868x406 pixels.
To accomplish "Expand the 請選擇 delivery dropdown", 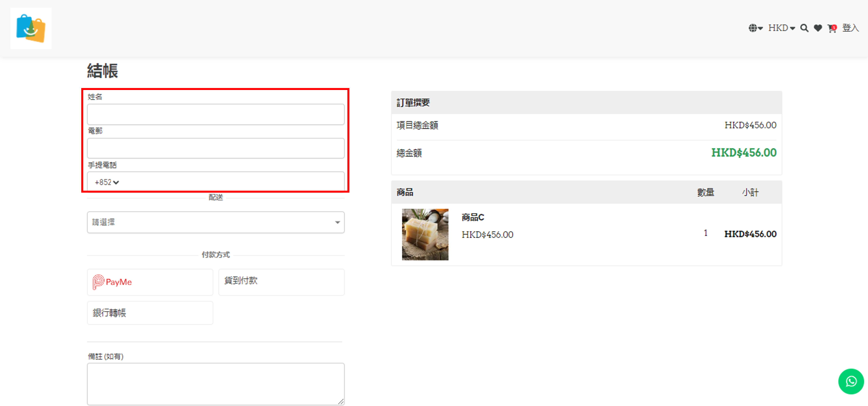I will [216, 222].
